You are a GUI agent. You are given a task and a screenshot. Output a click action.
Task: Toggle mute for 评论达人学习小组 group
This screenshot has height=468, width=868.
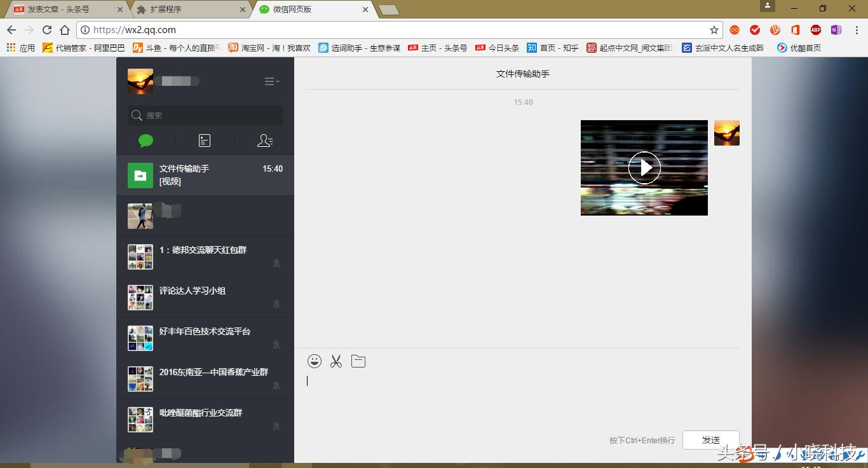point(277,304)
